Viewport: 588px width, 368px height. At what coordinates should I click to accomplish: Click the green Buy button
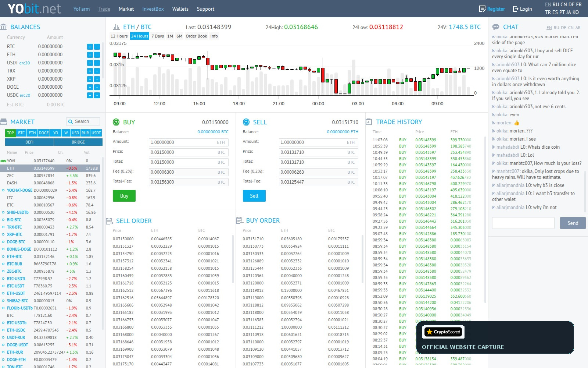tap(124, 196)
